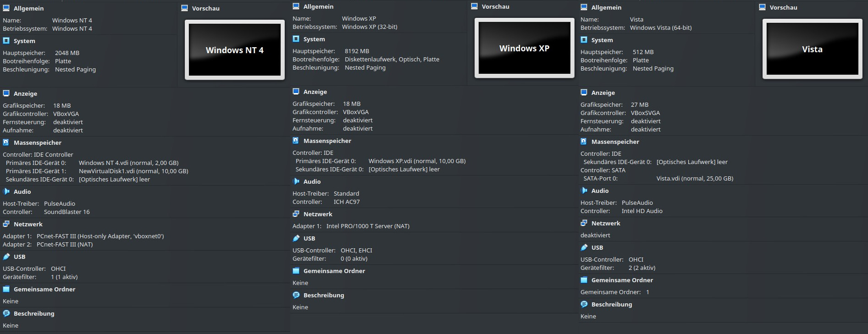Click the Beschreibung speech icon in Vista panel
This screenshot has width=868, height=334.
584,304
